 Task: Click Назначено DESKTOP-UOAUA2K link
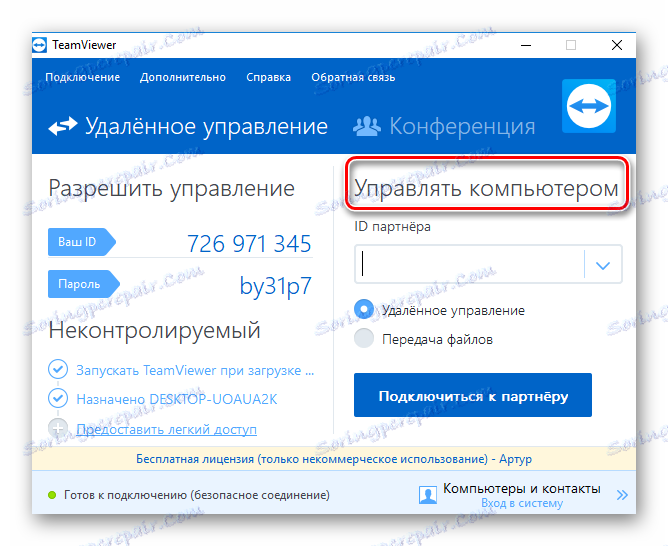coord(176,399)
